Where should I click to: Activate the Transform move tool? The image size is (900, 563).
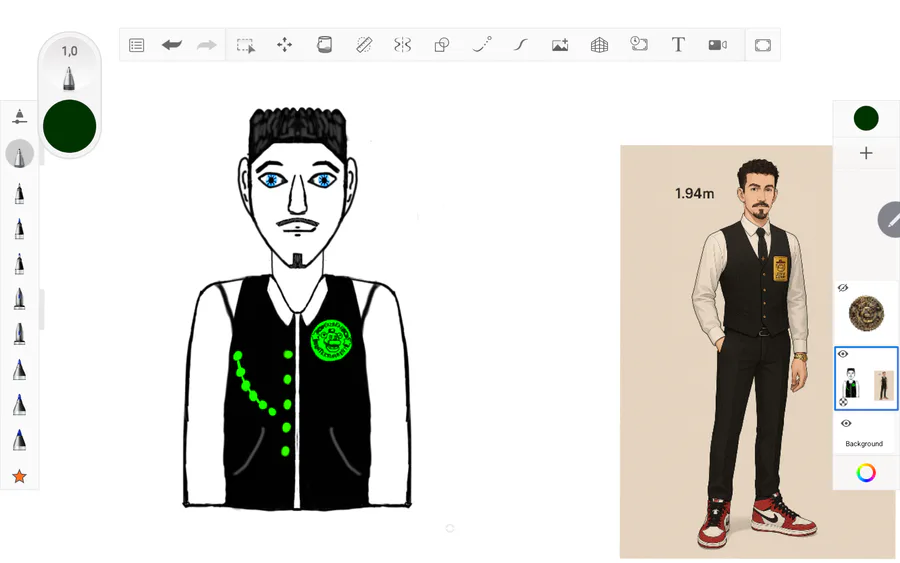pyautogui.click(x=284, y=45)
